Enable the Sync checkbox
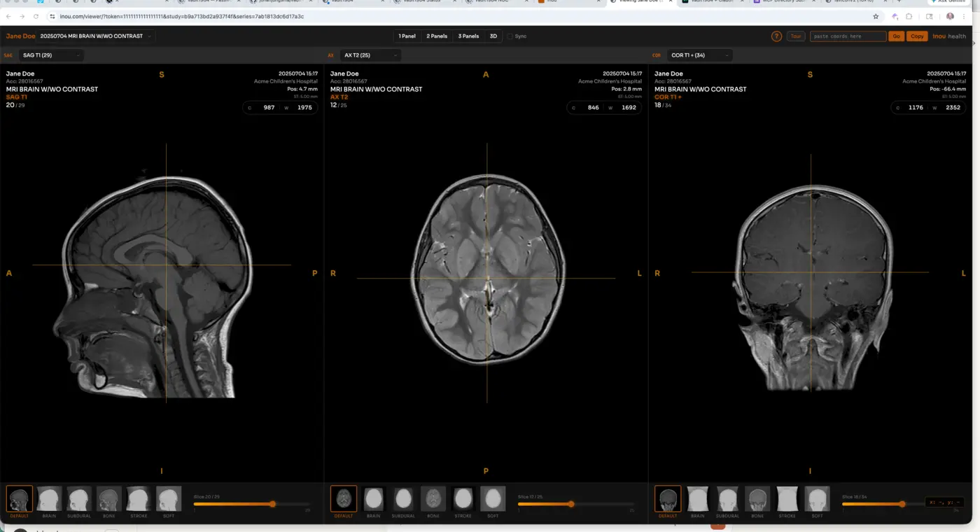The width and height of the screenshot is (980, 532). pos(510,36)
